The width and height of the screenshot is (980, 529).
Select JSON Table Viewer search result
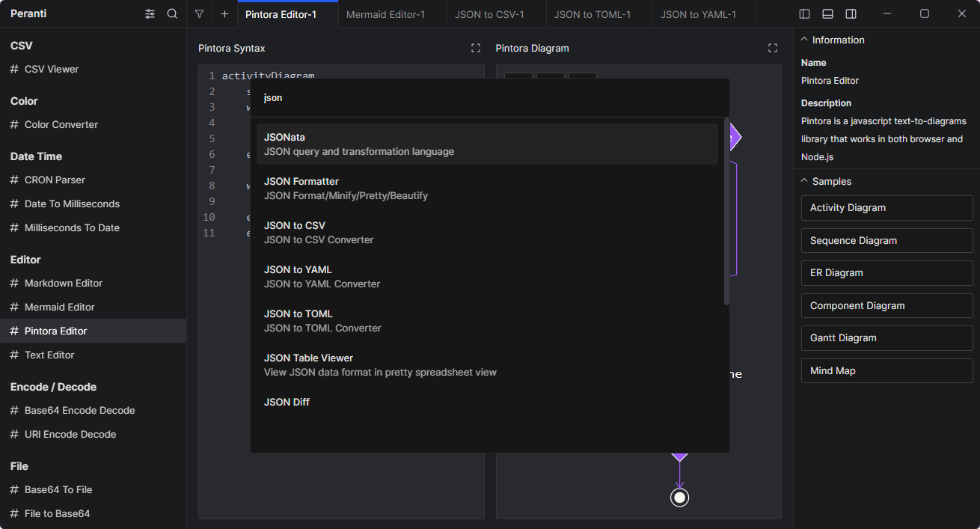tap(487, 364)
